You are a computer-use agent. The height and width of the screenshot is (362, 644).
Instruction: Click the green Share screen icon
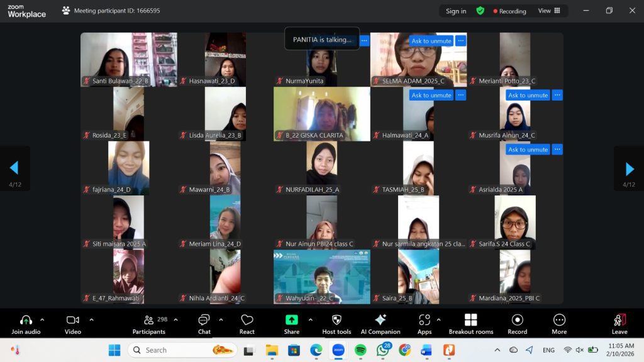point(291,320)
